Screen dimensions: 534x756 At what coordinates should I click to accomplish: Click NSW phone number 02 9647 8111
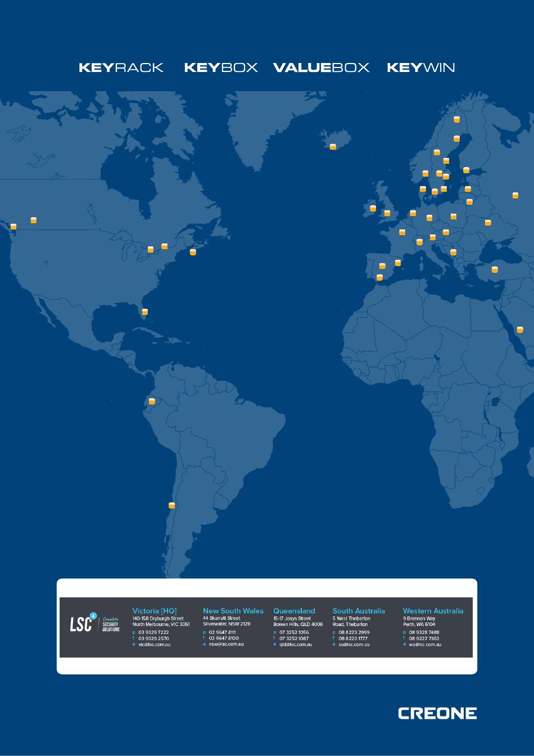[223, 632]
